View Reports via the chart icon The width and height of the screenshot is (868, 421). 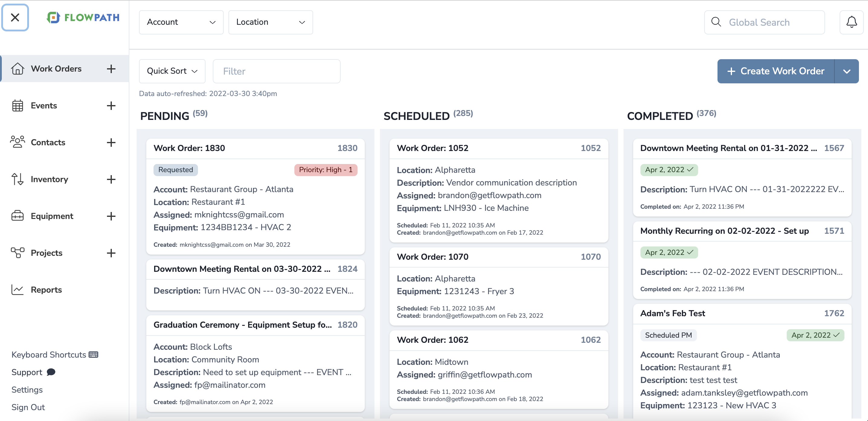click(x=18, y=290)
